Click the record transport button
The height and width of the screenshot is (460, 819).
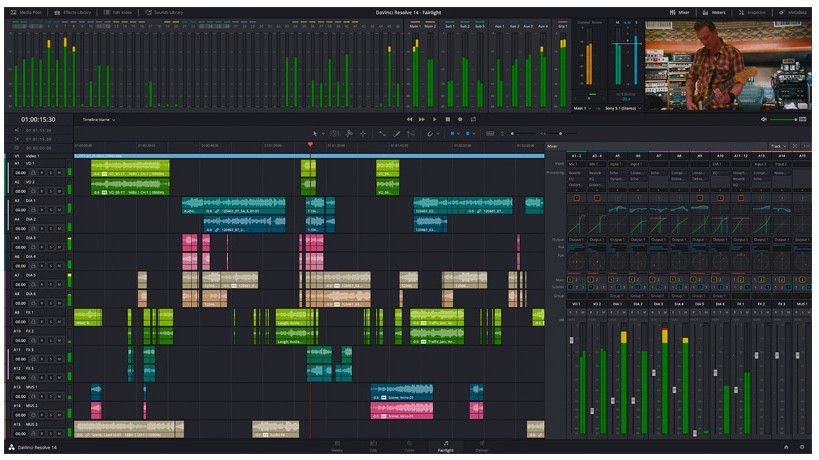[460, 120]
